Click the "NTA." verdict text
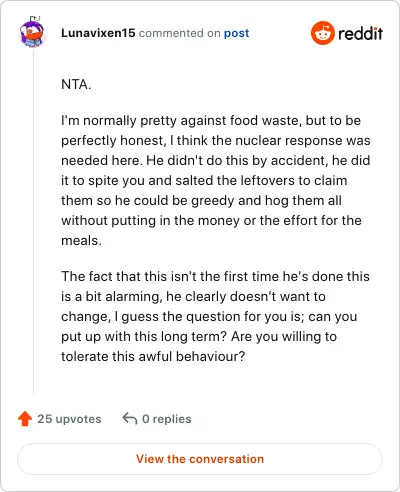Viewport: 400px width, 492px height. pyautogui.click(x=76, y=84)
